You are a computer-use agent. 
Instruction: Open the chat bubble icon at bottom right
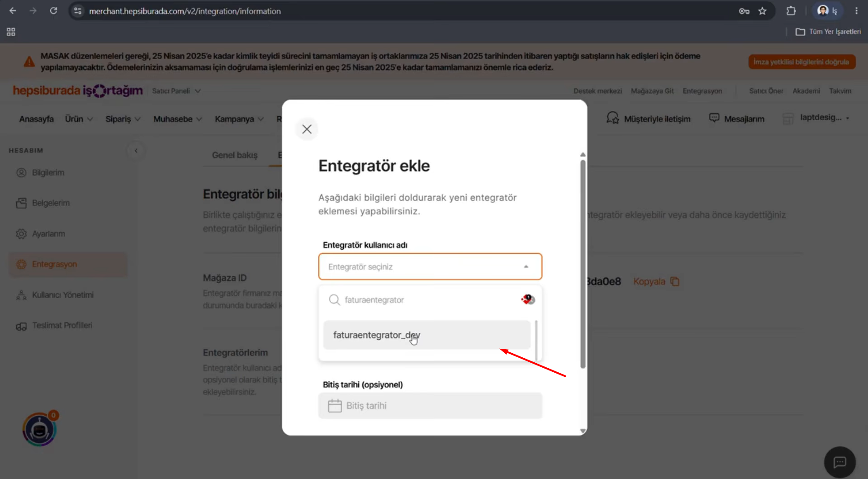pyautogui.click(x=840, y=462)
